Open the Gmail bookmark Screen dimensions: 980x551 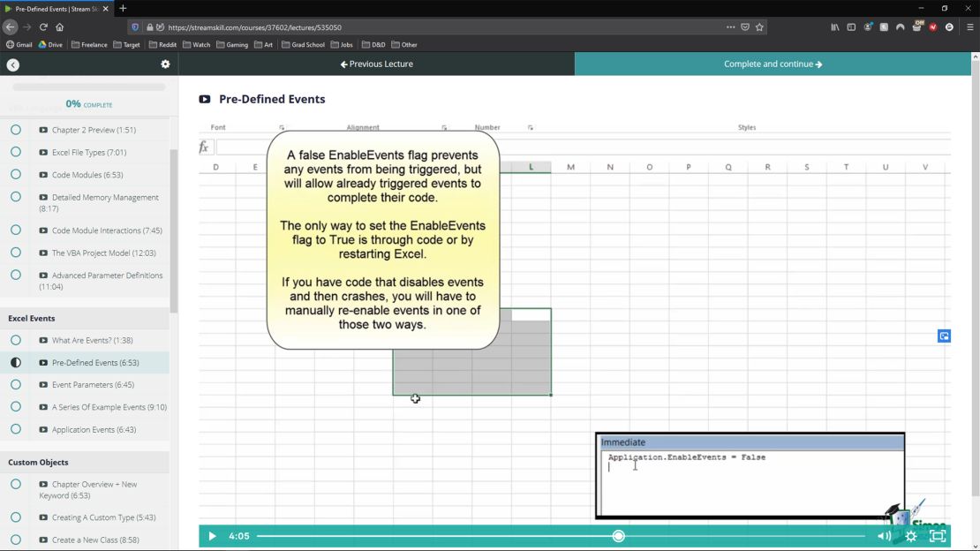[21, 44]
